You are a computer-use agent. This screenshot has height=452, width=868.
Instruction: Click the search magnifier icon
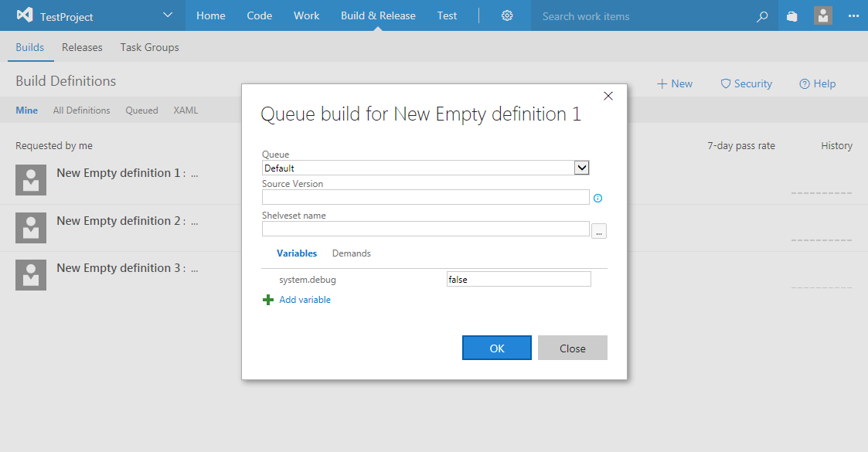(762, 16)
